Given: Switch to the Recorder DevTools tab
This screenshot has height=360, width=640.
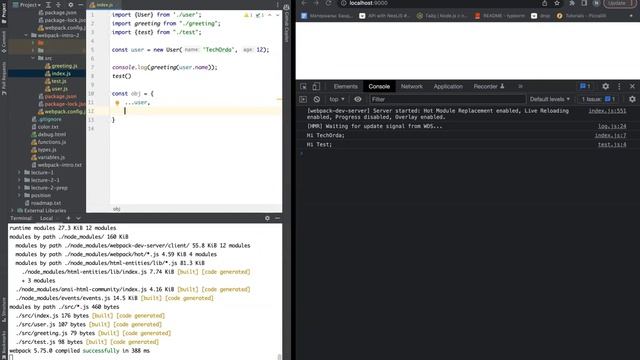Looking at the screenshot, I should pos(489,87).
